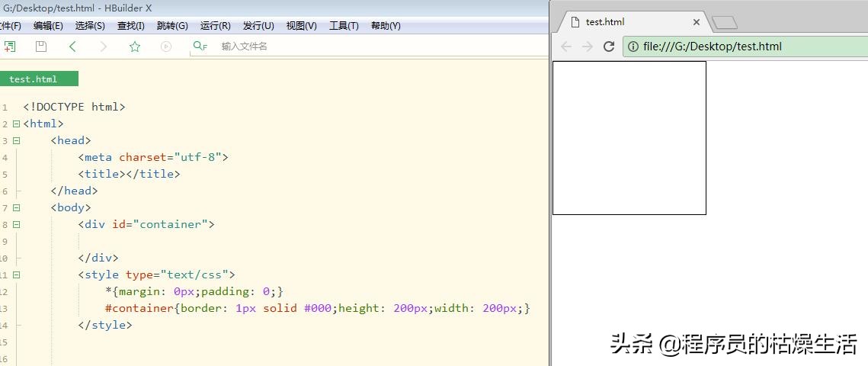Collapse the head tag fold marker
The height and width of the screenshot is (366, 868).
click(16, 140)
